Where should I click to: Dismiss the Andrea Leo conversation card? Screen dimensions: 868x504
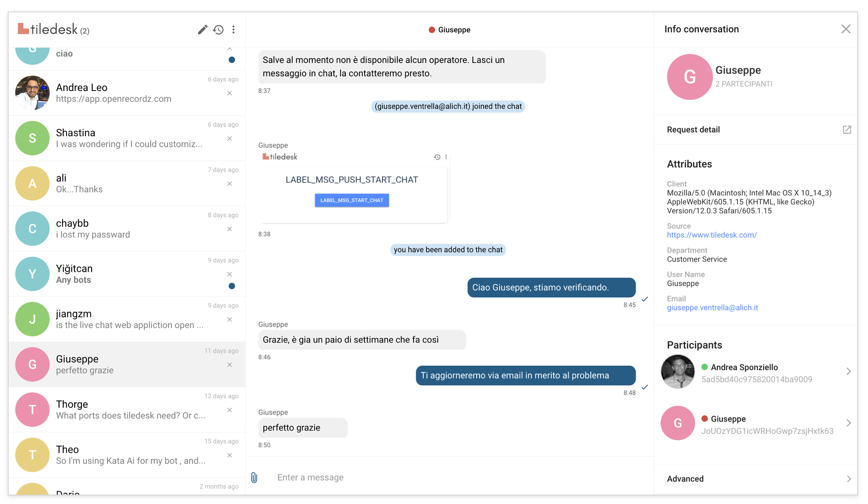point(229,93)
